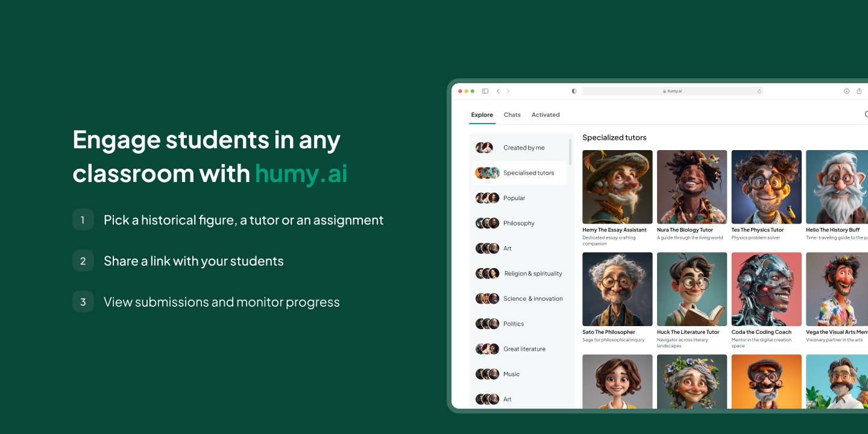Click the Specialised tutors avatar icons
This screenshot has width=868, height=434.
(x=488, y=173)
